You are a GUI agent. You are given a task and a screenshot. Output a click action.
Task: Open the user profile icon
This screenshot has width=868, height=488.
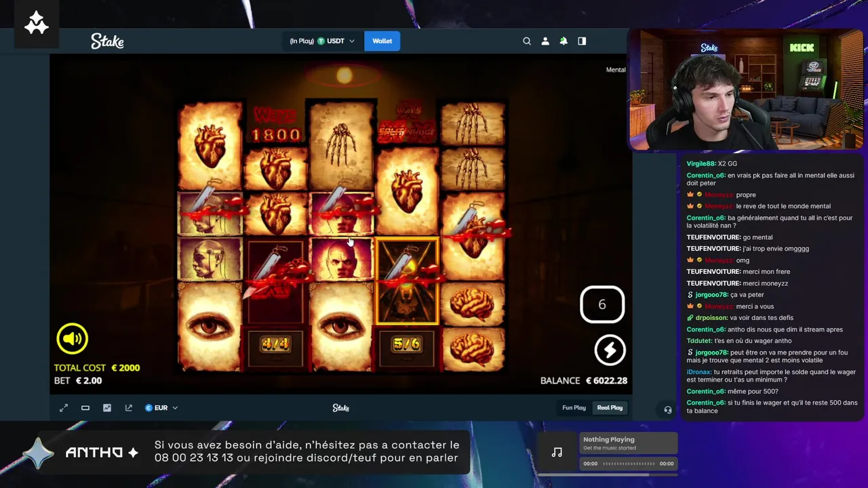click(545, 41)
